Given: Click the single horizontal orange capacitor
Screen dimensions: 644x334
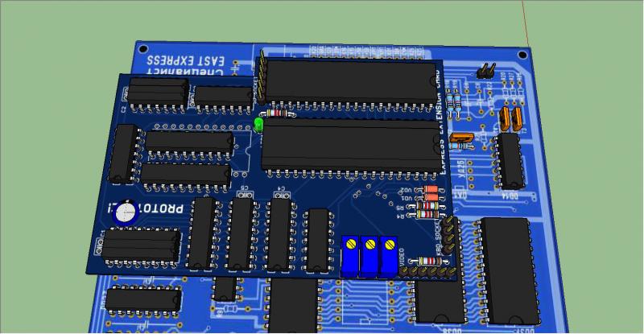Looking at the screenshot, I should (x=462, y=139).
